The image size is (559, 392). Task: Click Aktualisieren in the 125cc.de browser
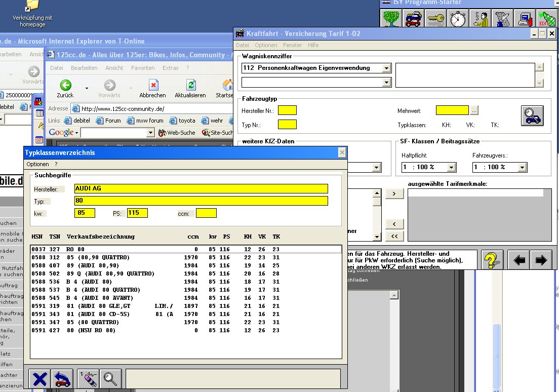pos(190,89)
